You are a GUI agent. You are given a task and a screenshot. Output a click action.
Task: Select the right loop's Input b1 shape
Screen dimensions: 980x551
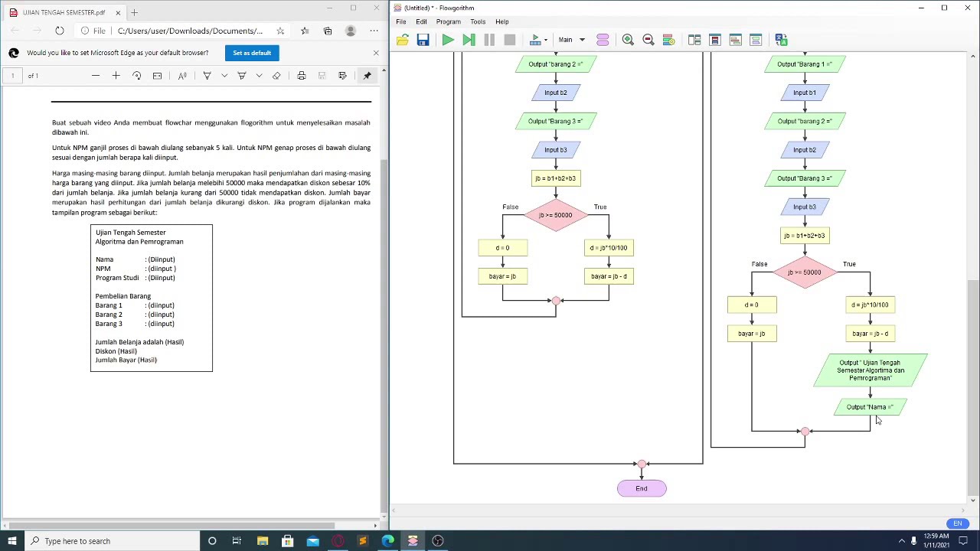coord(805,93)
